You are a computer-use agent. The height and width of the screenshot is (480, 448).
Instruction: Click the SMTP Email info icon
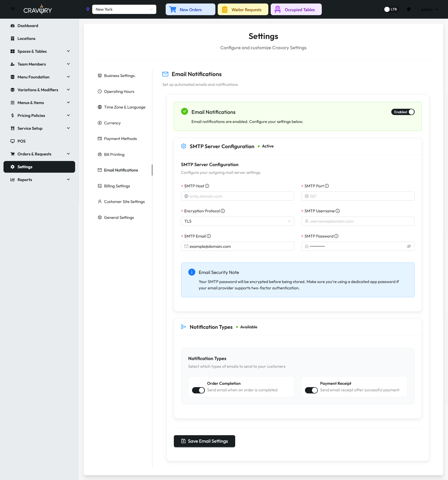coord(209,236)
